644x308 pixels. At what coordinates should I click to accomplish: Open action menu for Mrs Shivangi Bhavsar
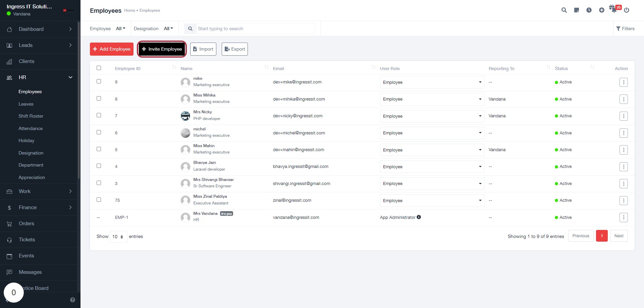tap(624, 184)
